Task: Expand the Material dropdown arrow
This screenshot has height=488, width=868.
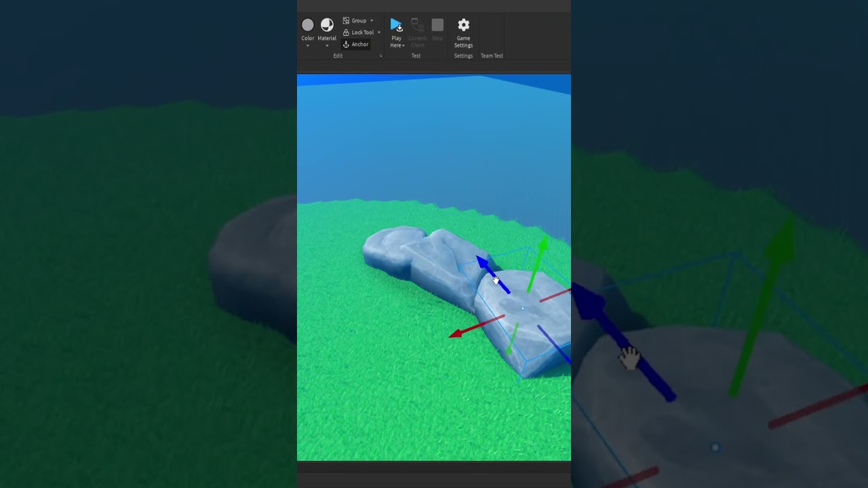Action: [x=327, y=46]
